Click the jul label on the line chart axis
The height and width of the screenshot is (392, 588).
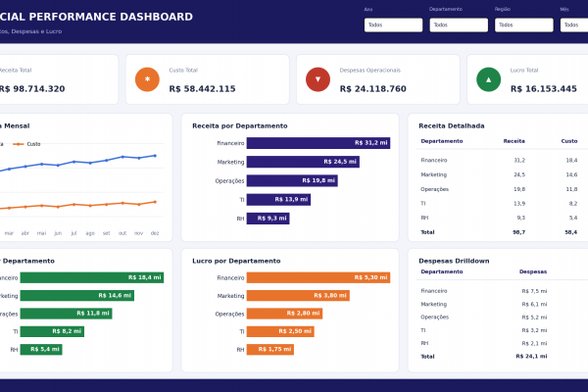tap(73, 233)
